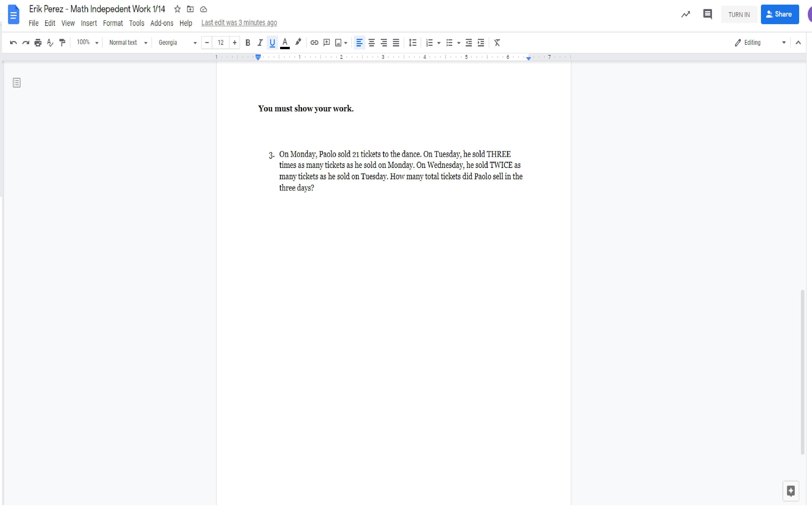Turn off underline formatting

pyautogui.click(x=272, y=42)
